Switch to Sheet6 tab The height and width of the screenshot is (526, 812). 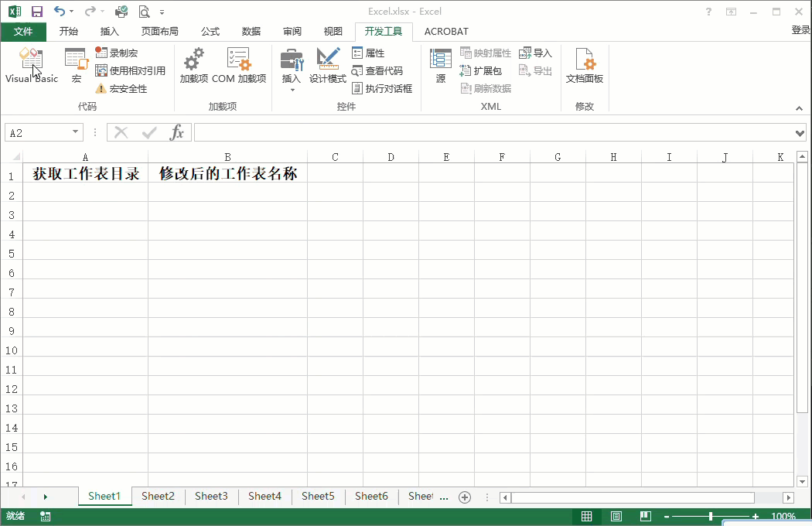371,497
